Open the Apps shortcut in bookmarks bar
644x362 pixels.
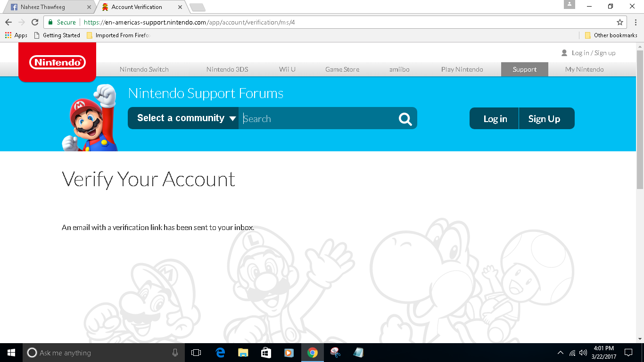tap(17, 35)
